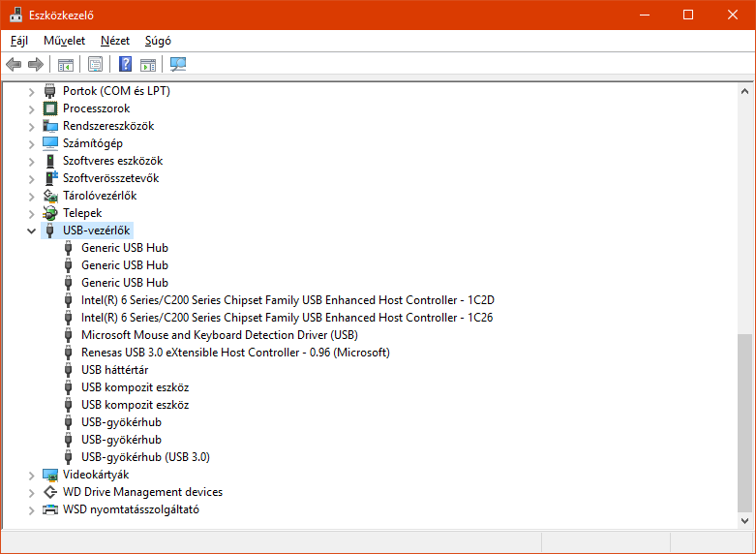Click the Szoftverösszetevők icon
Screen dimensions: 756x554
tap(51, 178)
